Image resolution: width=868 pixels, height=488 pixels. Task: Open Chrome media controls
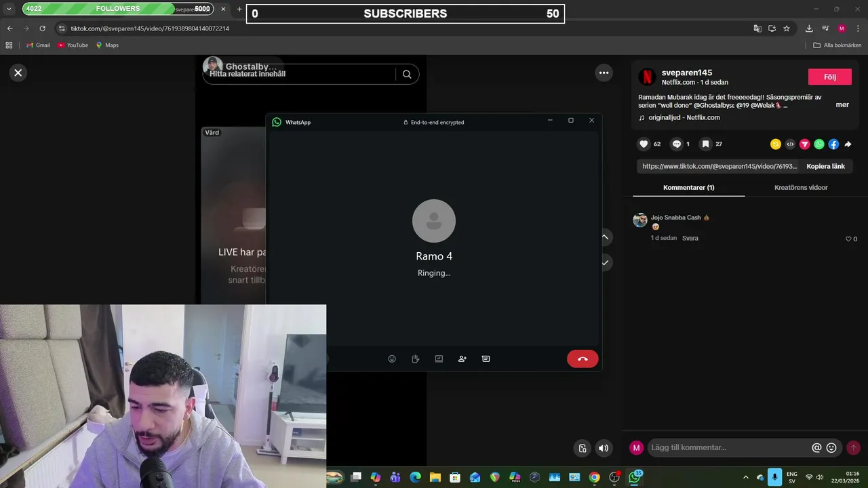[x=825, y=28]
